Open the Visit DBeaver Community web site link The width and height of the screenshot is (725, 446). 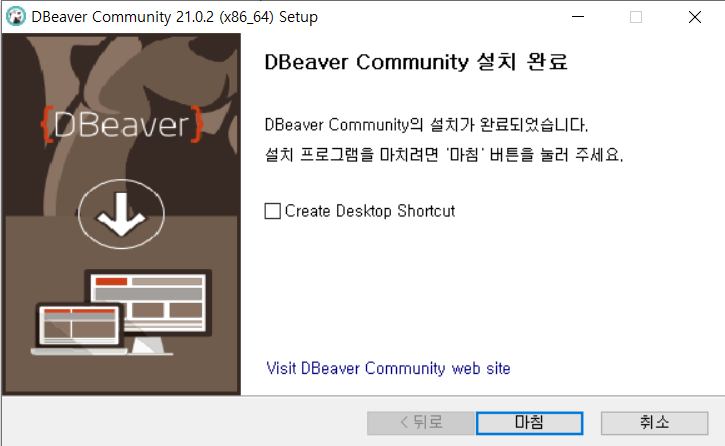tap(388, 368)
